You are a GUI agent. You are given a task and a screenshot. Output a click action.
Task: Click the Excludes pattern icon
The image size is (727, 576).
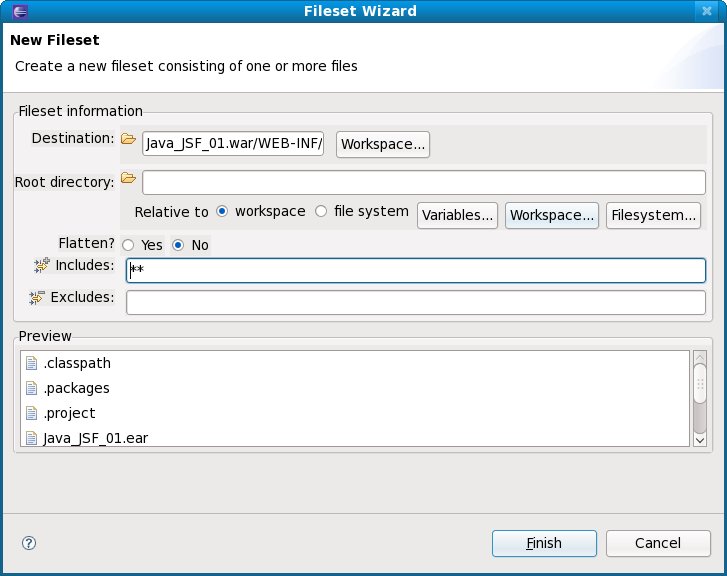pyautogui.click(x=39, y=298)
